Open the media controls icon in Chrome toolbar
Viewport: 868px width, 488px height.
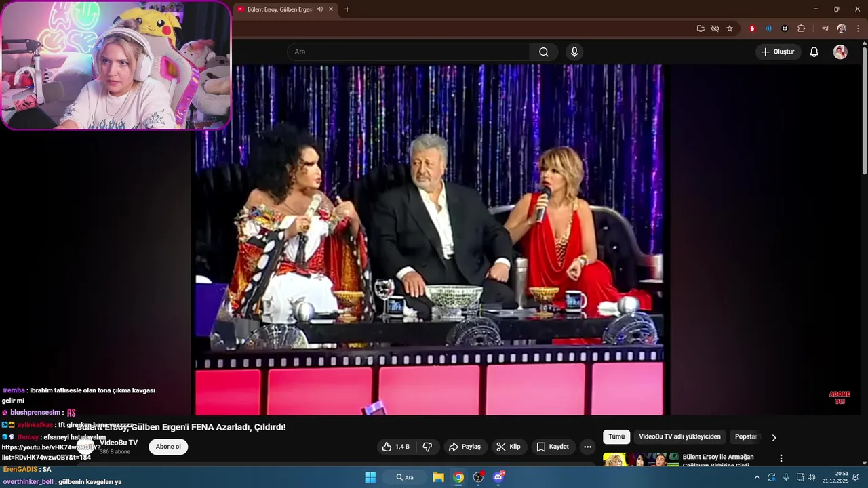point(825,28)
